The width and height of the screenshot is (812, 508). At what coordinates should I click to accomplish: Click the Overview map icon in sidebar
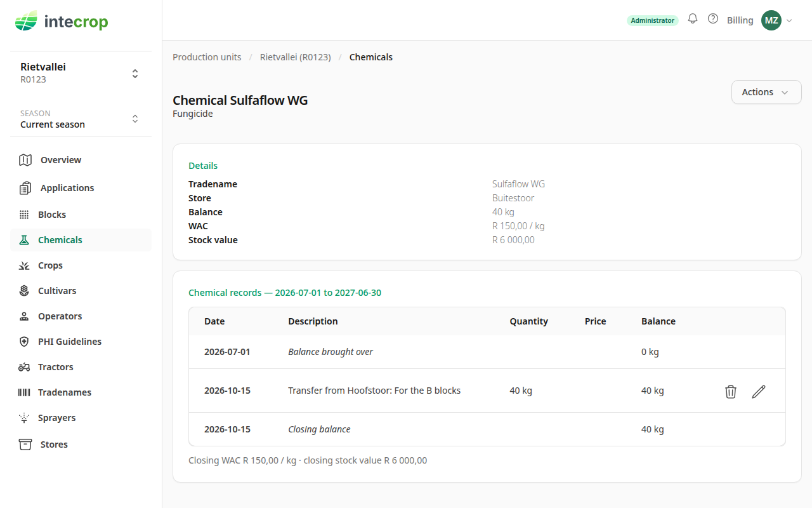click(25, 160)
